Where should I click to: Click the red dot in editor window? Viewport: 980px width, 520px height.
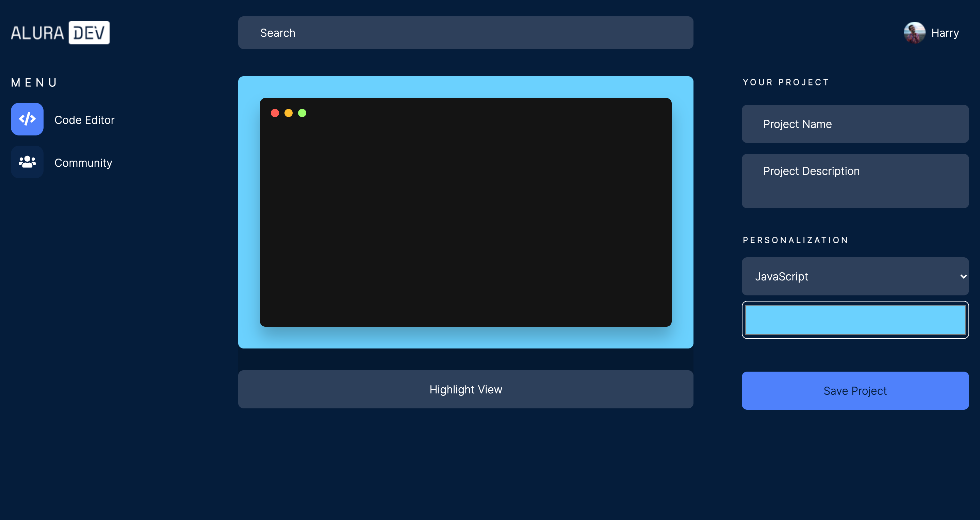tap(275, 113)
